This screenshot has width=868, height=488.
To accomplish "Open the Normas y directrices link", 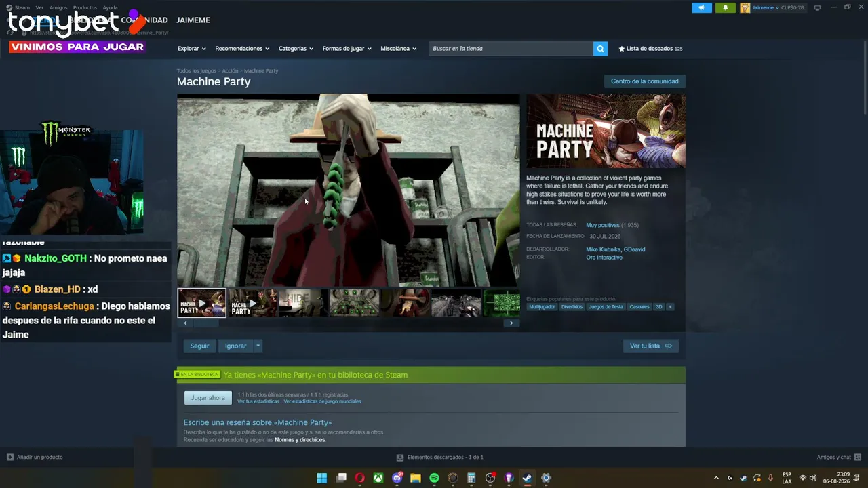I will point(300,440).
